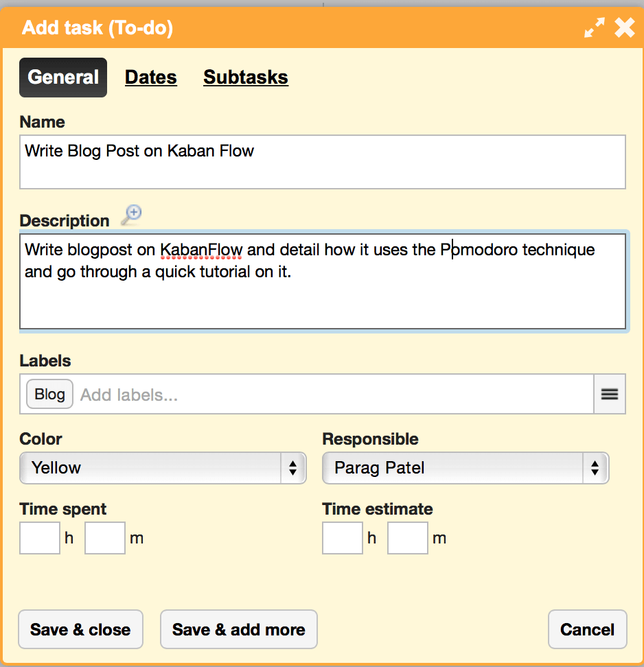The width and height of the screenshot is (644, 667).
Task: Open the Responsible dropdown showing Parag Patel
Action: click(465, 468)
